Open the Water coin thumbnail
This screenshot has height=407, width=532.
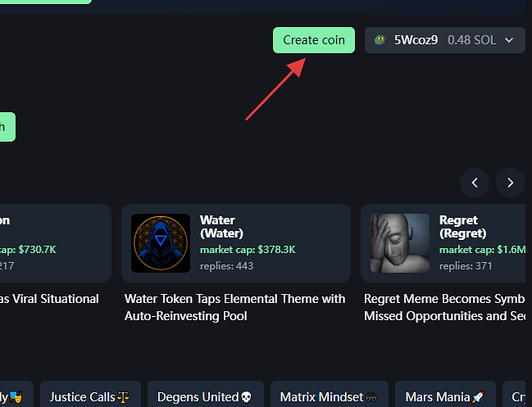161,243
